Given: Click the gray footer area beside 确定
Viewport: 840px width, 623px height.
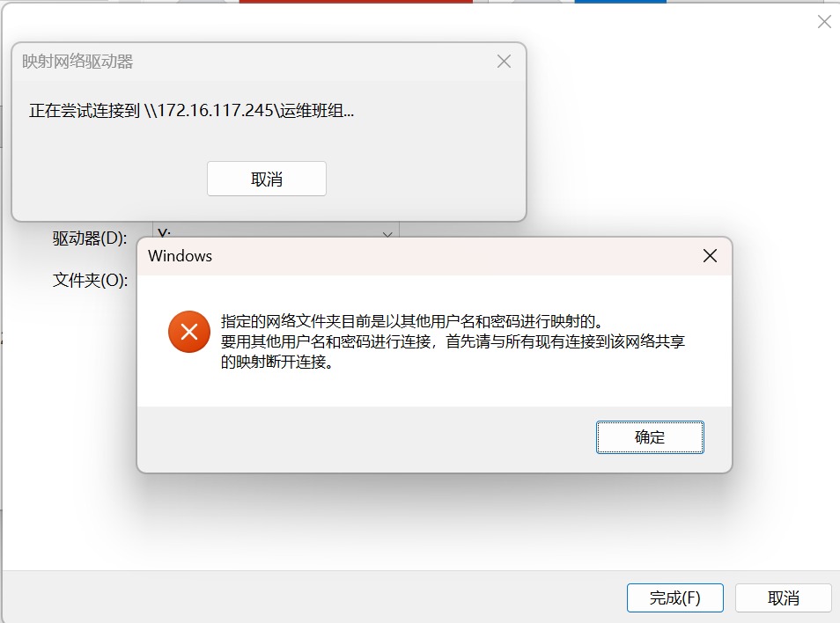Looking at the screenshot, I should point(366,439).
